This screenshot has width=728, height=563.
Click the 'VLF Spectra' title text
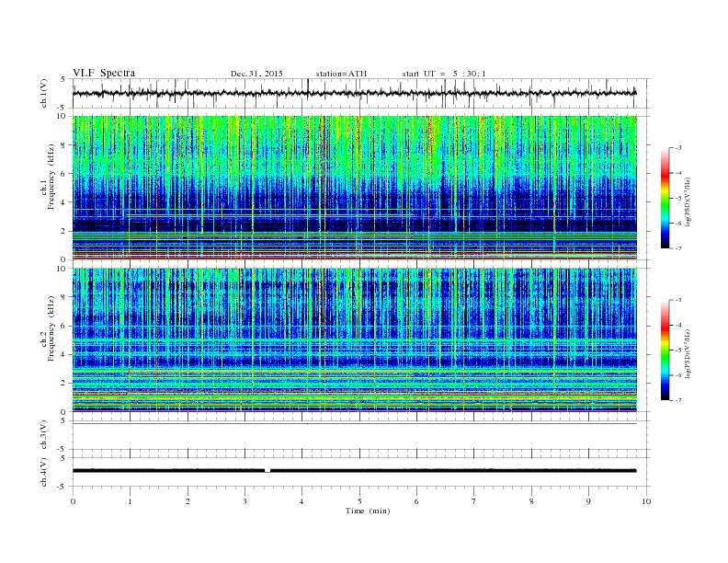104,73
